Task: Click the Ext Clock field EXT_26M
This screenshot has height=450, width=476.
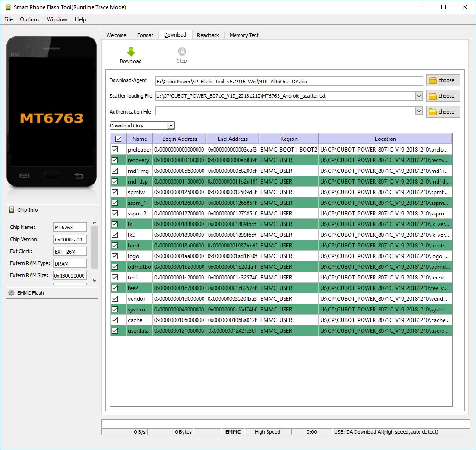Action: coord(70,252)
